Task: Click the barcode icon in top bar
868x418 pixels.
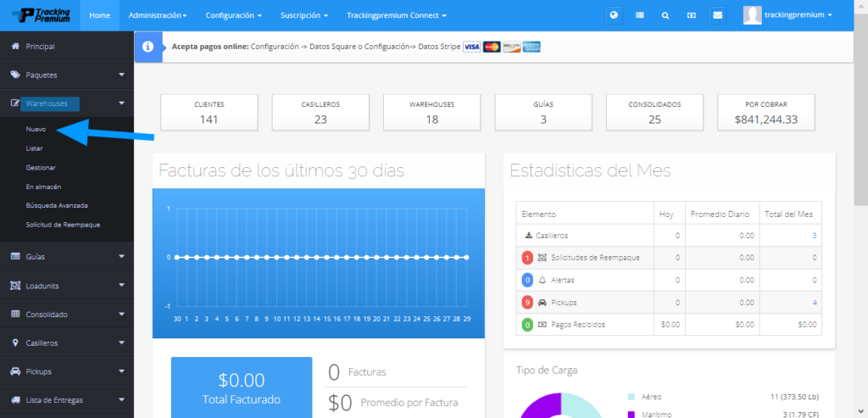Action: tap(640, 15)
